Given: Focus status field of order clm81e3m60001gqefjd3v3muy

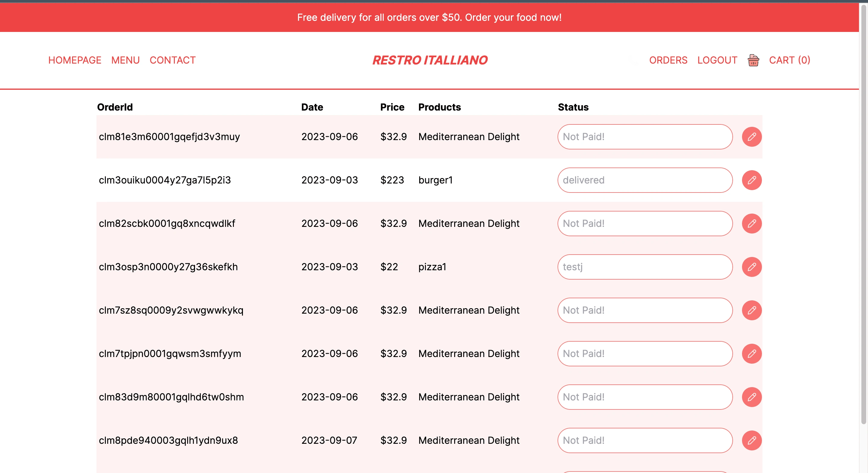Looking at the screenshot, I should click(645, 137).
